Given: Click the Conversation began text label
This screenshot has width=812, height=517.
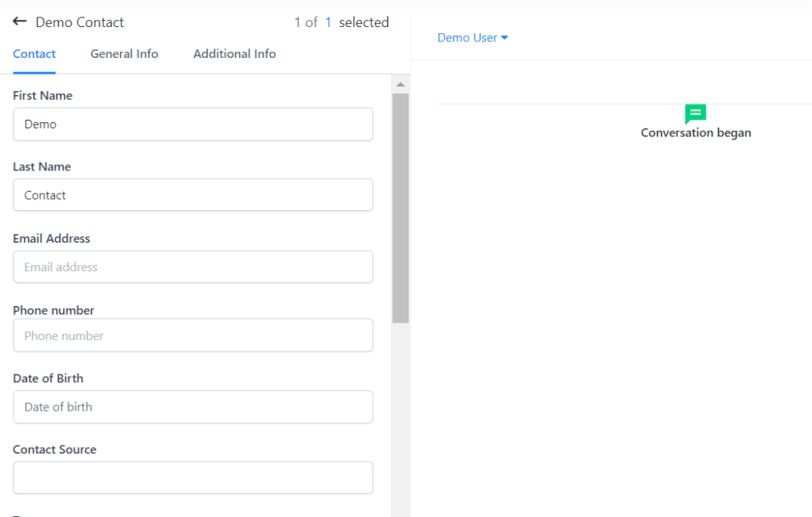Looking at the screenshot, I should 695,133.
